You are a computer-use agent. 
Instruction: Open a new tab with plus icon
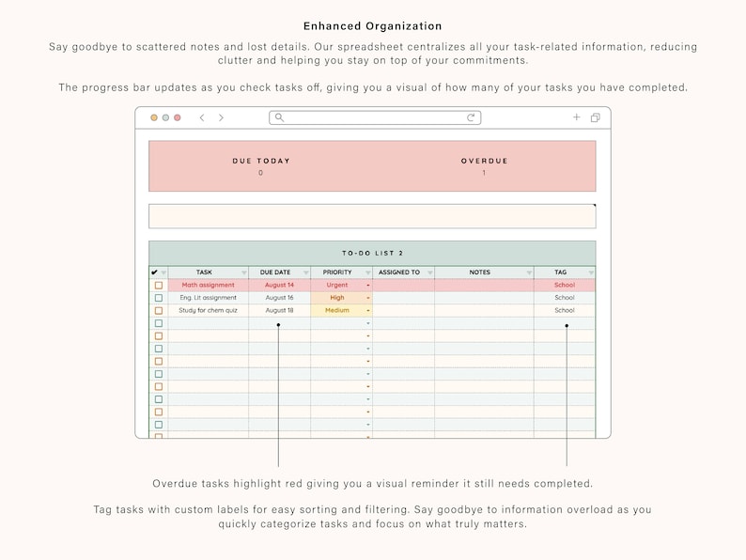coord(576,117)
